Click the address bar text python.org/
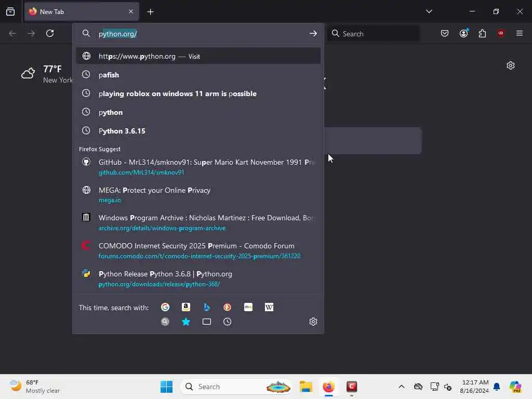Image resolution: width=532 pixels, height=399 pixels. 117,34
